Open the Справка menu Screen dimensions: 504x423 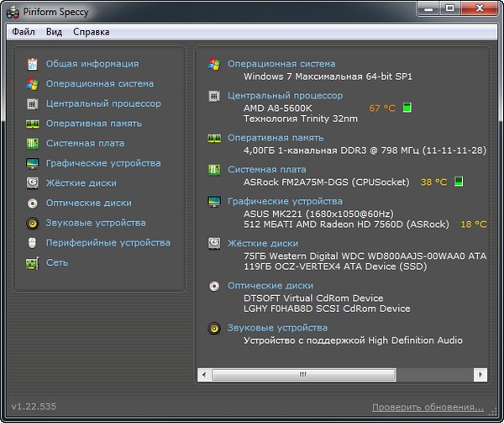click(x=91, y=32)
